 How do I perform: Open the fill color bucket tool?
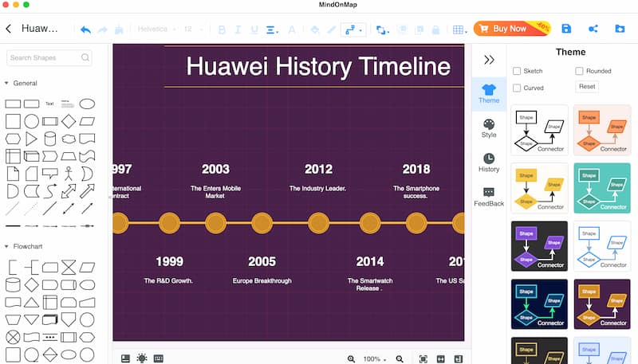tap(315, 29)
